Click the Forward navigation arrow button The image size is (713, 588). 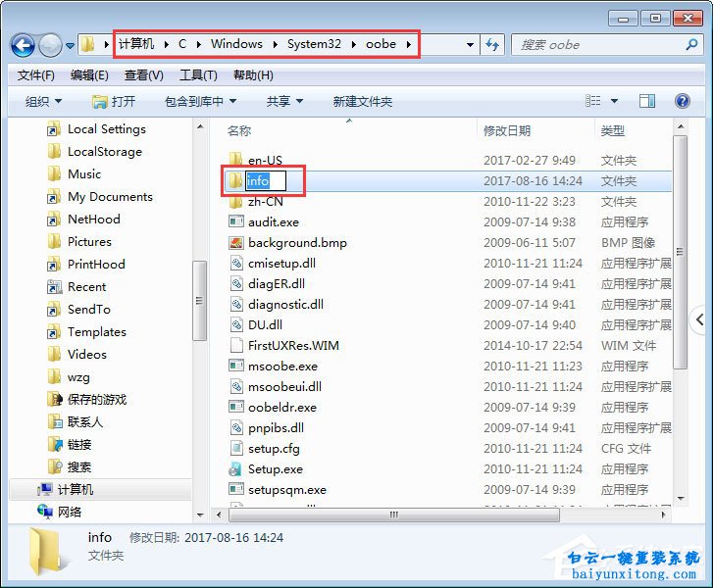50,45
